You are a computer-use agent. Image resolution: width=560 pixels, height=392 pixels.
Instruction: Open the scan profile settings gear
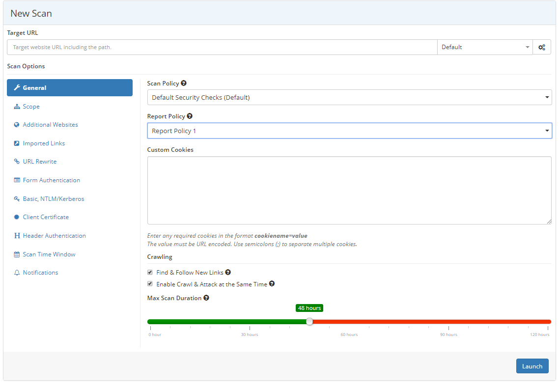pyautogui.click(x=542, y=47)
